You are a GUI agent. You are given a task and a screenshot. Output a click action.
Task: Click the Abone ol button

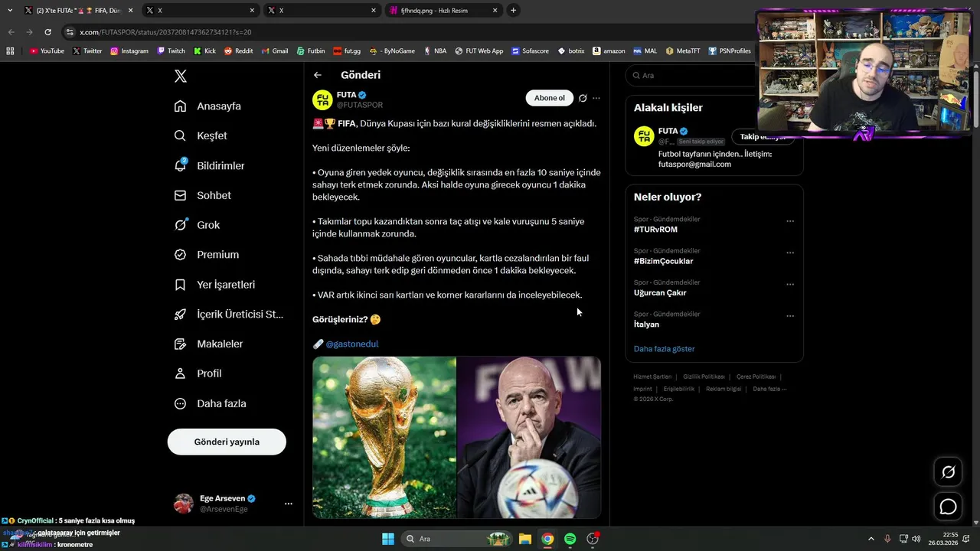pos(550,98)
